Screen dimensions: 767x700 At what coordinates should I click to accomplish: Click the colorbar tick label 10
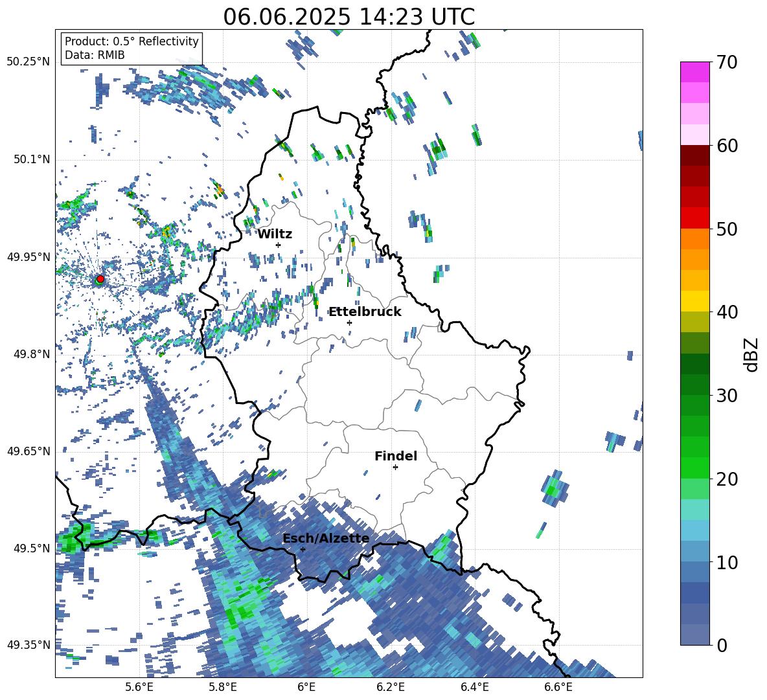click(727, 562)
